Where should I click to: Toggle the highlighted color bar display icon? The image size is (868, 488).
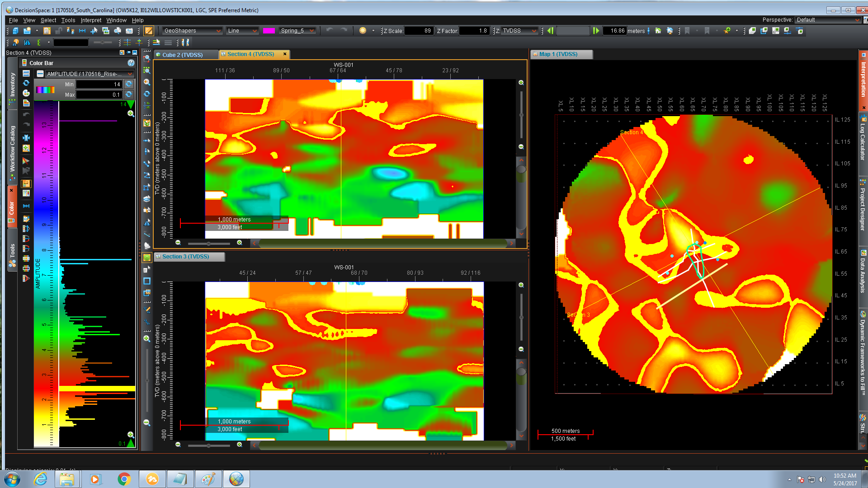(x=26, y=184)
